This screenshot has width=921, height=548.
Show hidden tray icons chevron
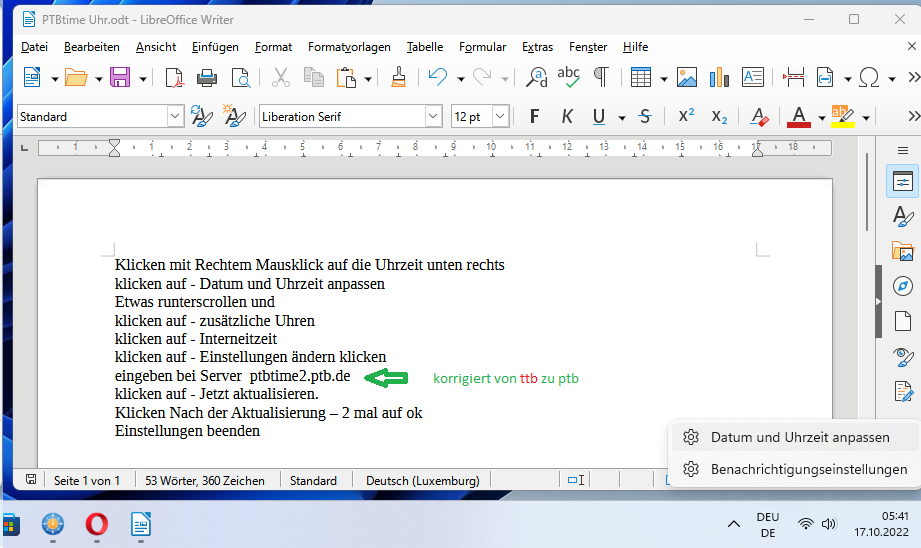[x=734, y=524]
